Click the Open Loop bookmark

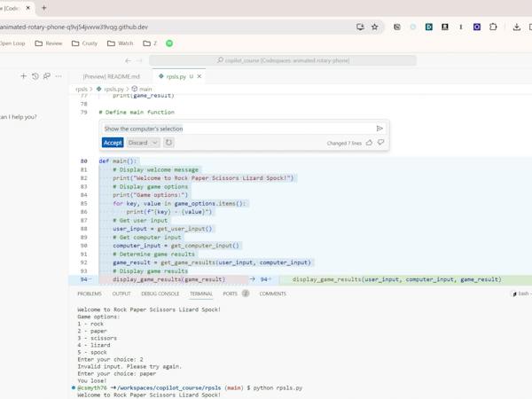click(12, 43)
